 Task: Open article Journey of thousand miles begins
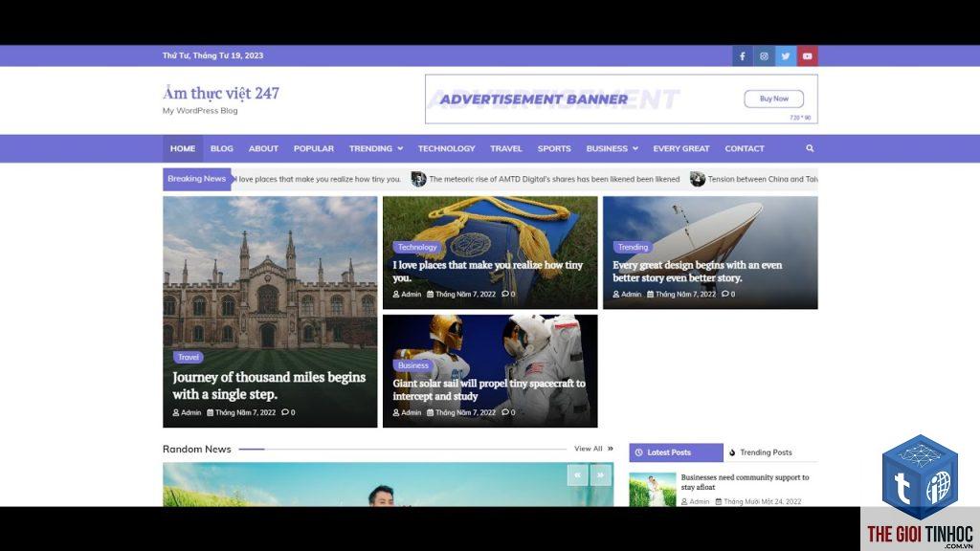[x=269, y=386]
